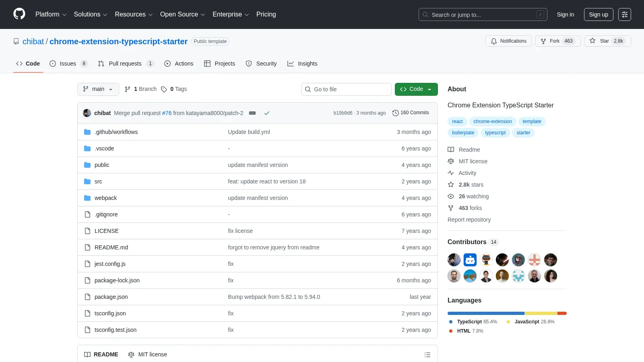Open pull request #76 link
Screen dimensions: 644x362
point(167,113)
